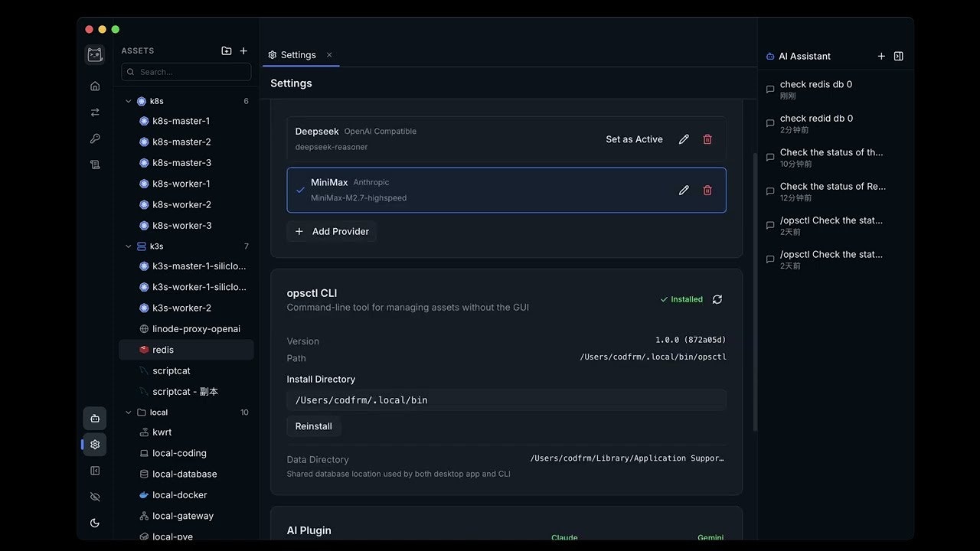This screenshot has height=551, width=980.
Task: Click the Data Directory path value
Action: [x=627, y=458]
